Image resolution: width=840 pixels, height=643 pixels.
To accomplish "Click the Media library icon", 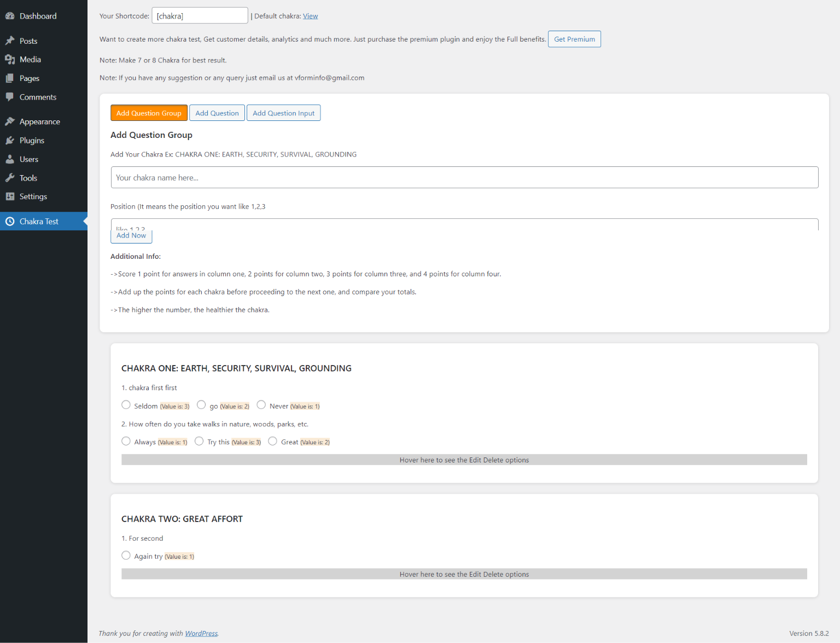I will click(10, 60).
